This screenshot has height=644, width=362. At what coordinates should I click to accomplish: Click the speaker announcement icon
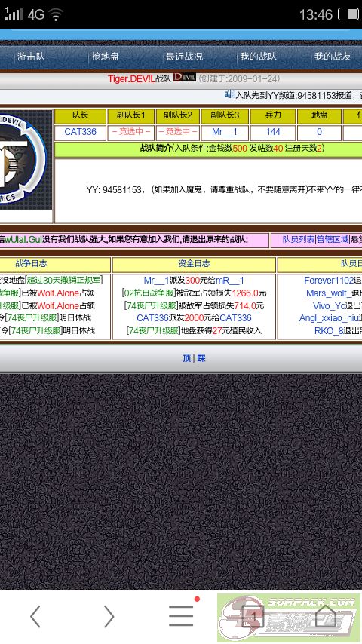point(229,94)
